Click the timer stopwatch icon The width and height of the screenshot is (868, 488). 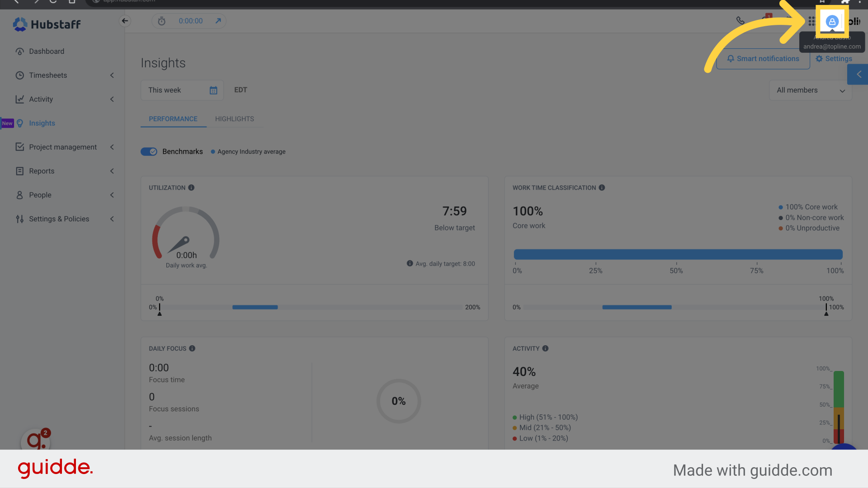click(161, 21)
